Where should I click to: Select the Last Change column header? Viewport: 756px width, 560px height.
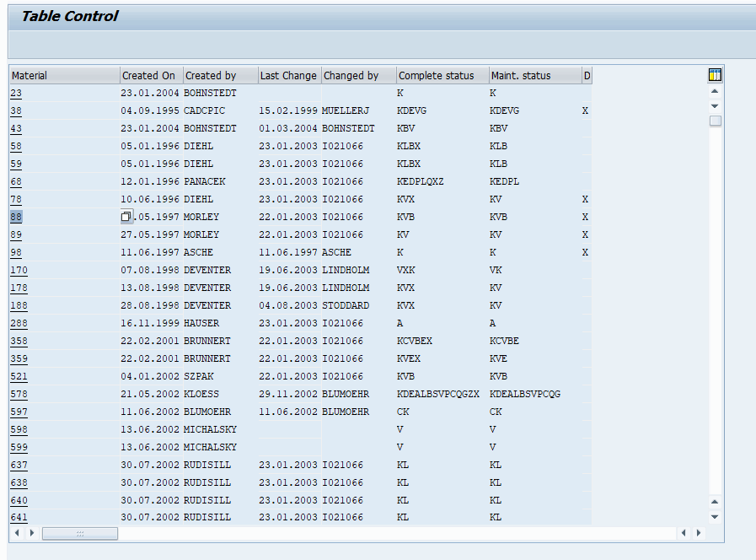pos(290,75)
